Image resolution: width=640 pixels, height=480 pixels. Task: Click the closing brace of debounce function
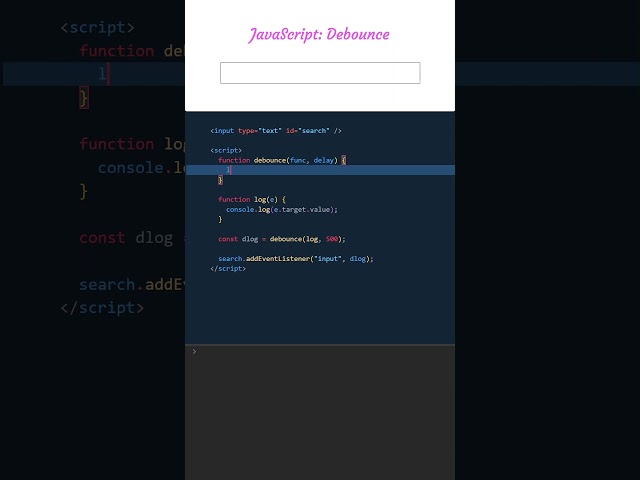(220, 180)
